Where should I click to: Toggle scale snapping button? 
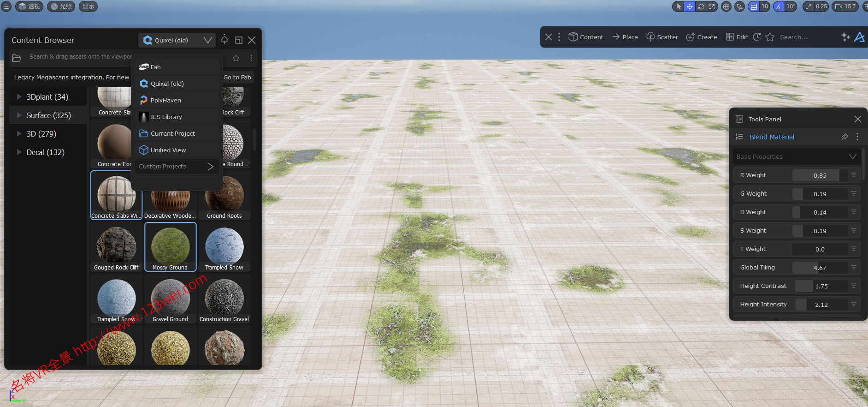click(809, 6)
